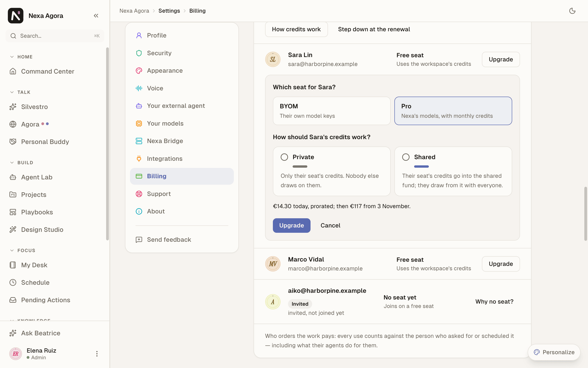The image size is (588, 368).
Task: Open Projects folder icon
Action: pyautogui.click(x=13, y=195)
